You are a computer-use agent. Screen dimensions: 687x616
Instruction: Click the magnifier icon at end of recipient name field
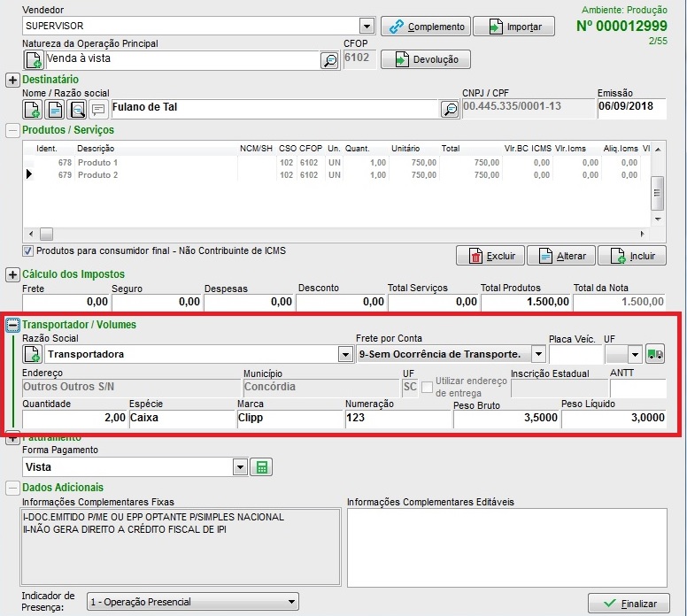click(x=450, y=109)
